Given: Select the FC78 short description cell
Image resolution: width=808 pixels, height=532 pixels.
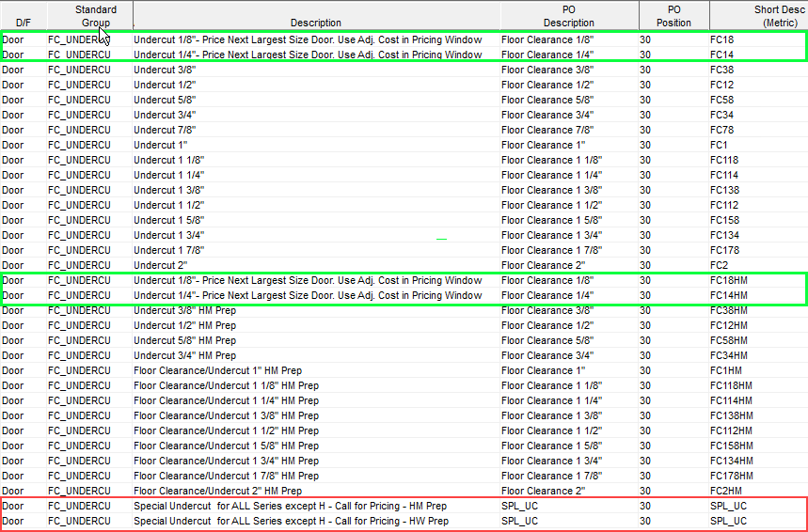Looking at the screenshot, I should tap(757, 130).
